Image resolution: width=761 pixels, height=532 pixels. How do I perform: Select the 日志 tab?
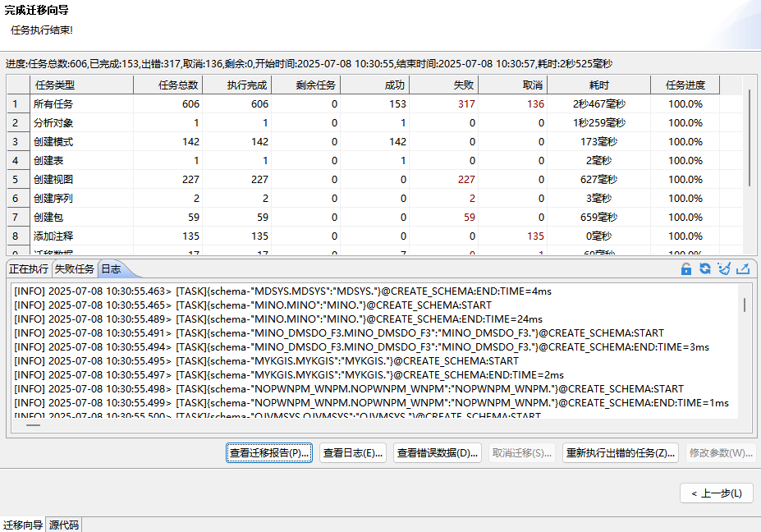[x=110, y=269]
